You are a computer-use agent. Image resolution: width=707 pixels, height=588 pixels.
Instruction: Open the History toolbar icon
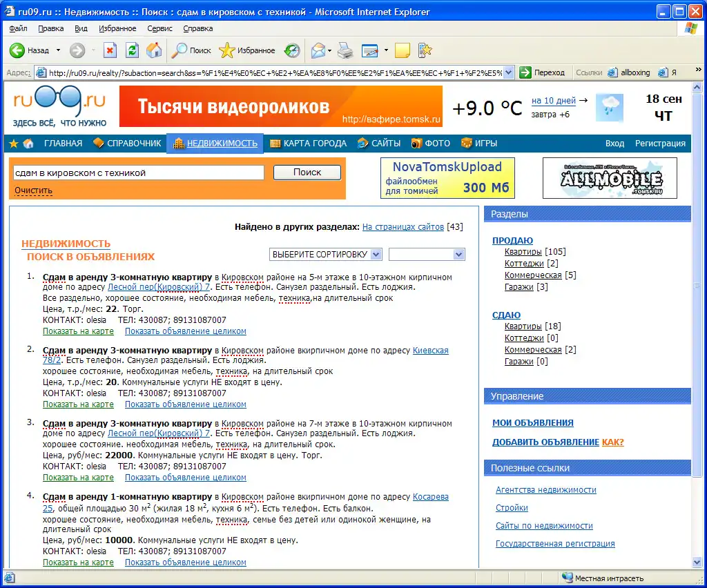point(293,50)
